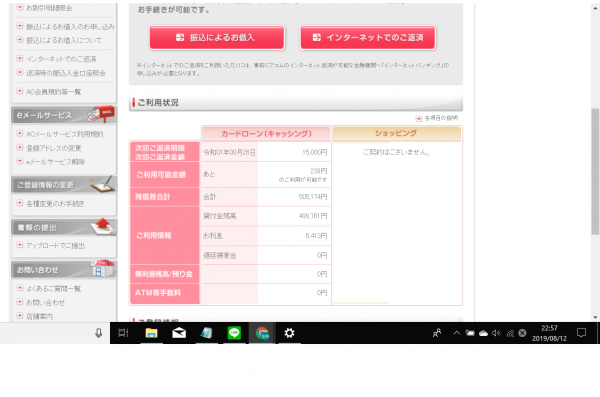Open よくあるご質問一覧 link
The height and width of the screenshot is (397, 600).
pyautogui.click(x=53, y=289)
